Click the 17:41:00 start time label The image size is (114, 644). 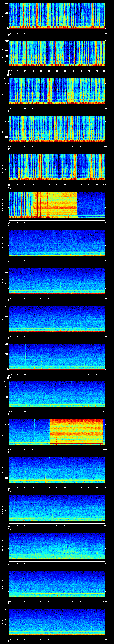coord(9,487)
